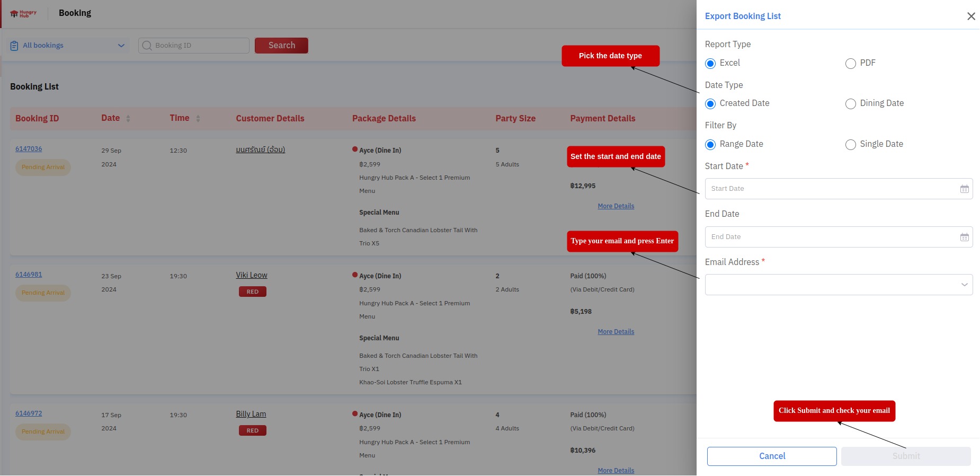Click More Details for Viki Leow booking
Viewport: 980px width, 476px height.
[x=616, y=332]
